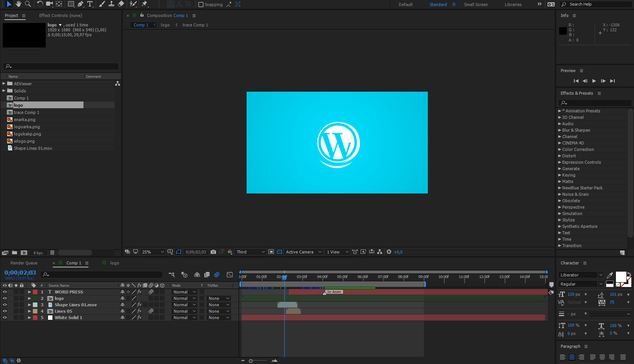Switch to logo timeline tab

[x=114, y=263]
